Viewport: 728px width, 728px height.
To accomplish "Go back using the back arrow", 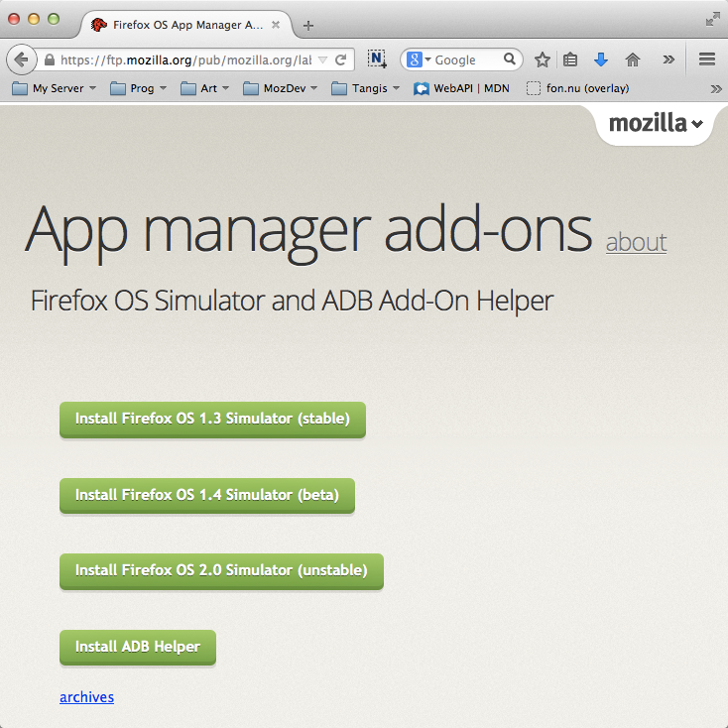I will pyautogui.click(x=21, y=60).
